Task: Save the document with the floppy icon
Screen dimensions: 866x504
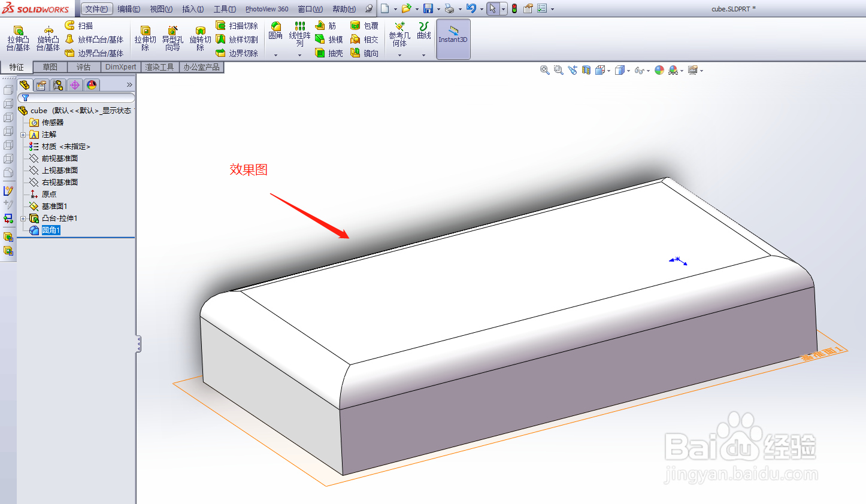Action: point(428,8)
